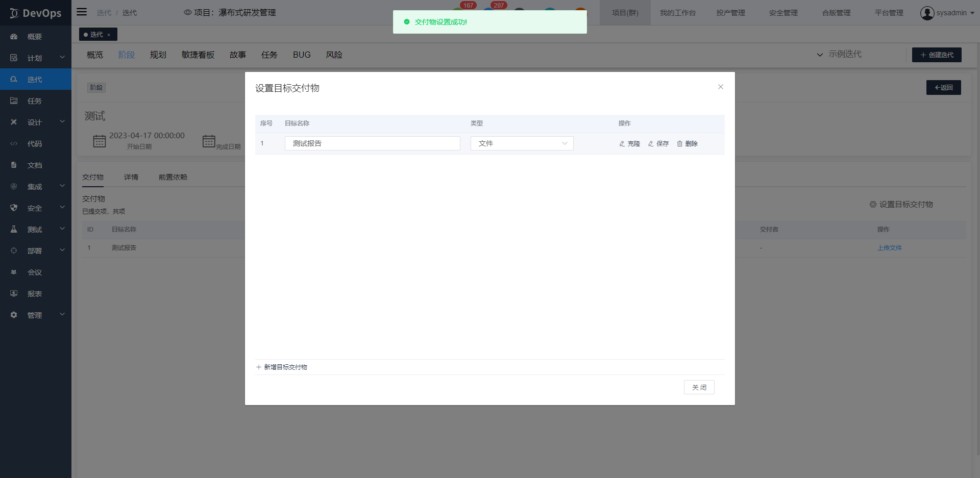Click the 开始日期 calendar icon
This screenshot has height=478, width=980.
[100, 141]
